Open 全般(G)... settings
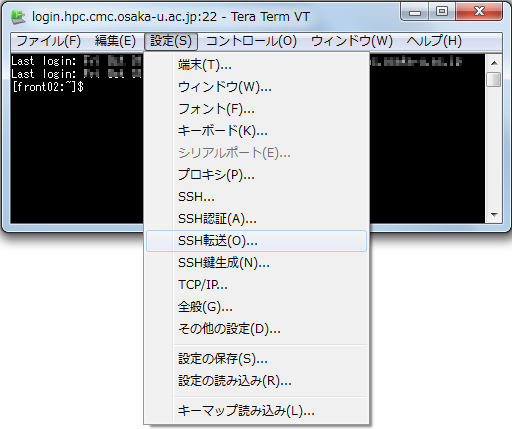This screenshot has width=512, height=429. [x=256, y=307]
